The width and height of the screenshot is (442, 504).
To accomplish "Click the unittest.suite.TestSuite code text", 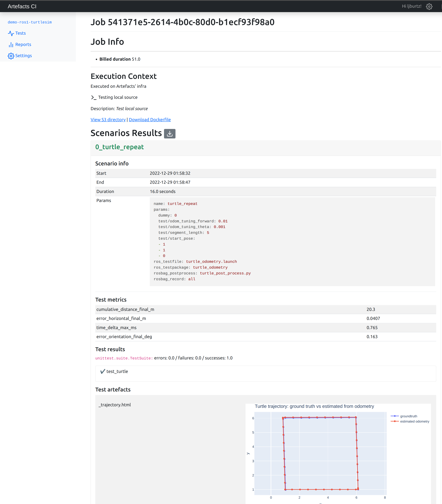I will click(124, 358).
